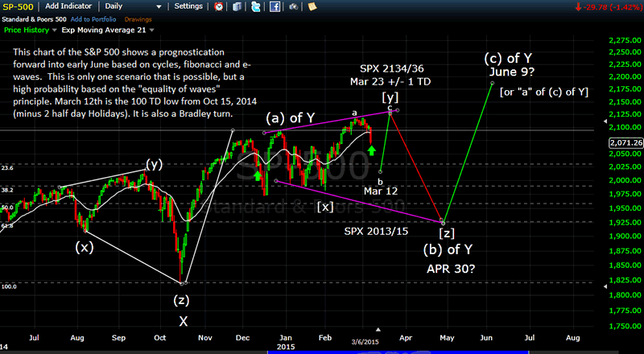Select the Mar 23 +/- 1 TD annotation
The height and width of the screenshot is (354, 644).
click(390, 82)
